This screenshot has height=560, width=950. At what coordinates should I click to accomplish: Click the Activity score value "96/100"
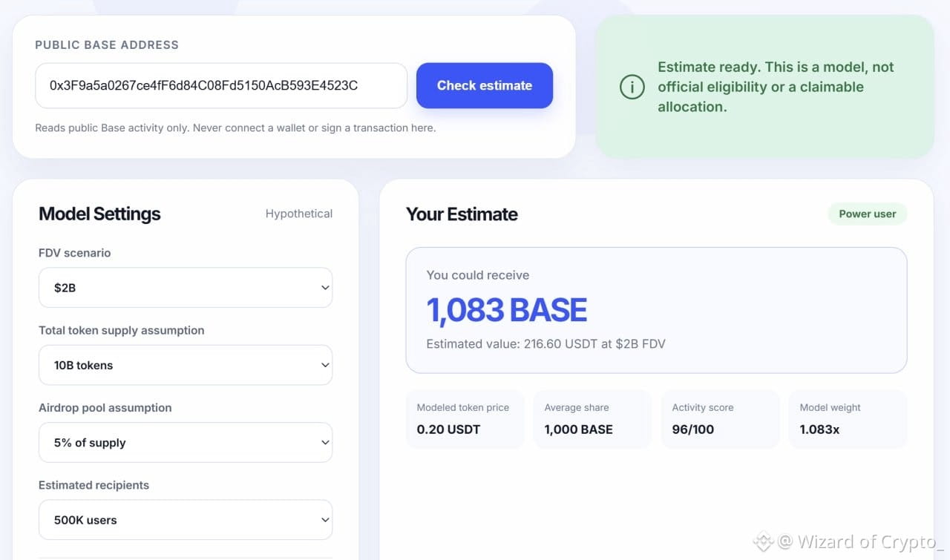(x=692, y=429)
